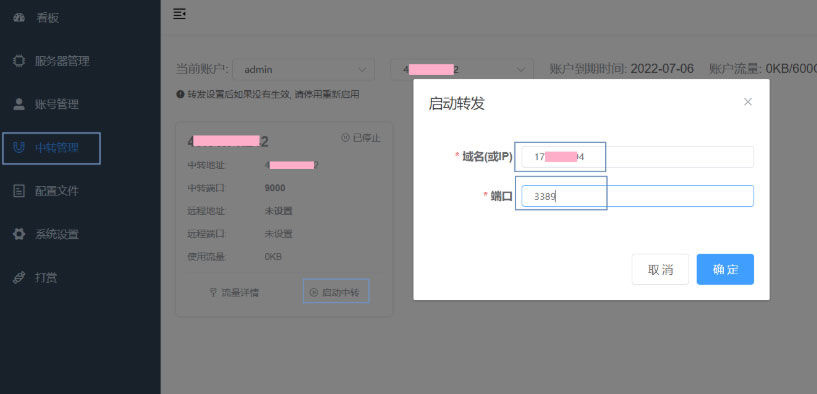This screenshot has height=394, width=817.
Task: Open the 打赏 menu item
Action: [x=46, y=278]
